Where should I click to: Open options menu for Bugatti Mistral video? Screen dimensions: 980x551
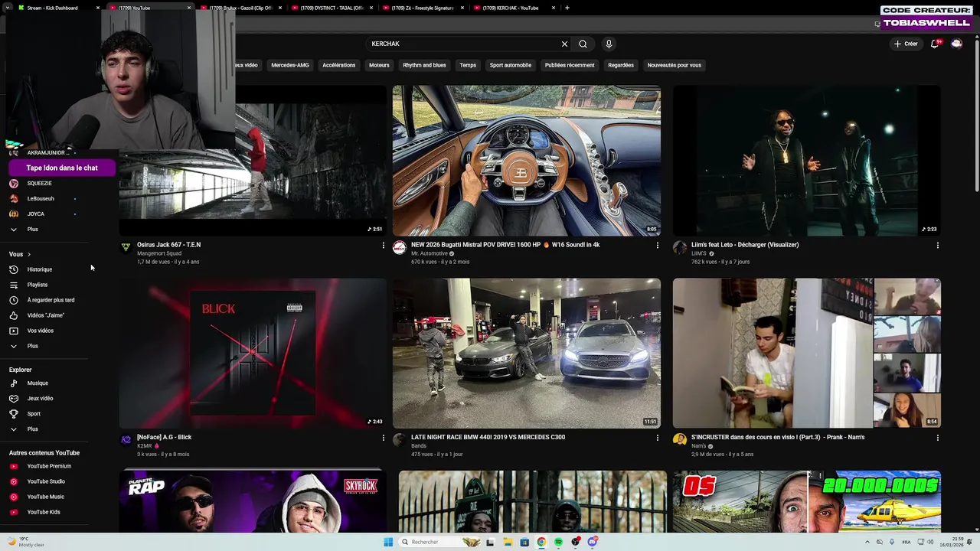[657, 246]
